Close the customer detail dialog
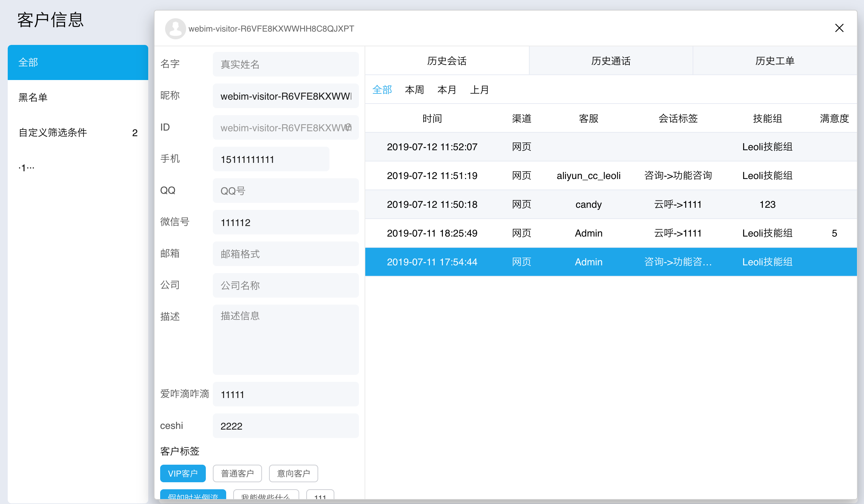This screenshot has height=504, width=864. coord(839,28)
